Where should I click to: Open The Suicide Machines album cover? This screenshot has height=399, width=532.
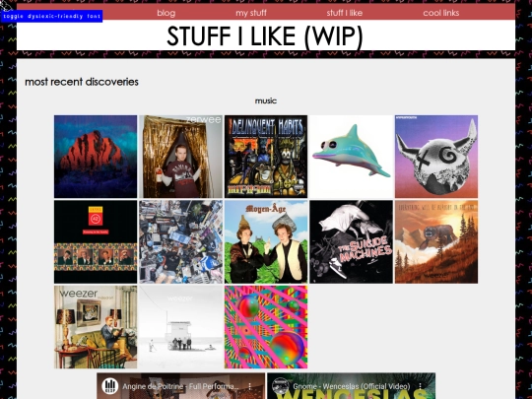[x=351, y=241]
